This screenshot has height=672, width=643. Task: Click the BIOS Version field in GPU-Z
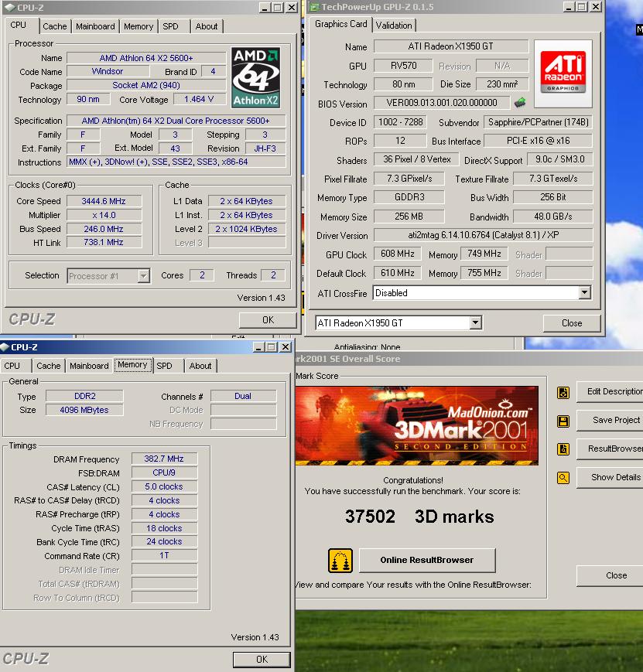[x=442, y=103]
